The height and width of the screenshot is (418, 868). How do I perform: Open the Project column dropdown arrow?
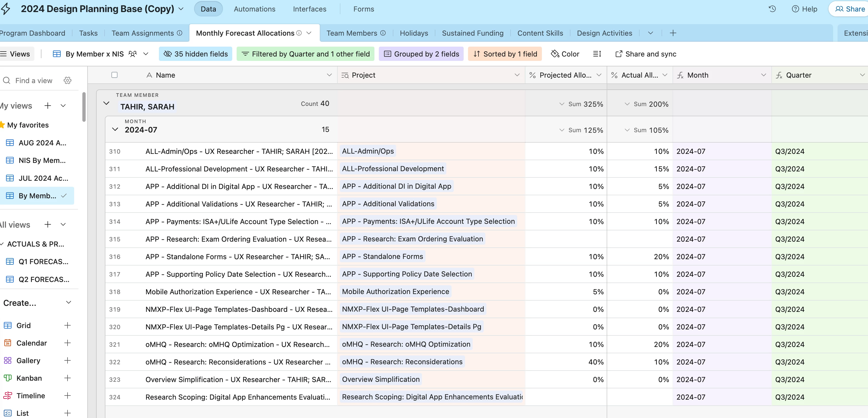coord(517,75)
